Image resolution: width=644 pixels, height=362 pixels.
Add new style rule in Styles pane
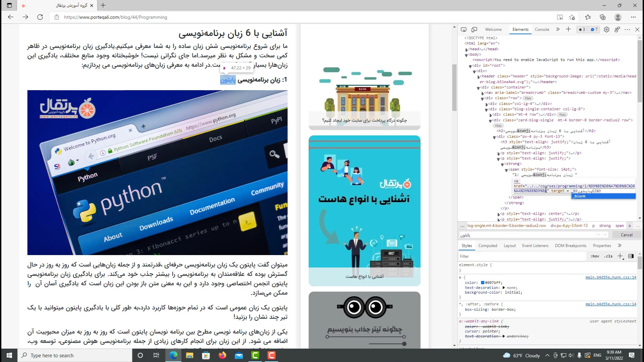(x=620, y=256)
